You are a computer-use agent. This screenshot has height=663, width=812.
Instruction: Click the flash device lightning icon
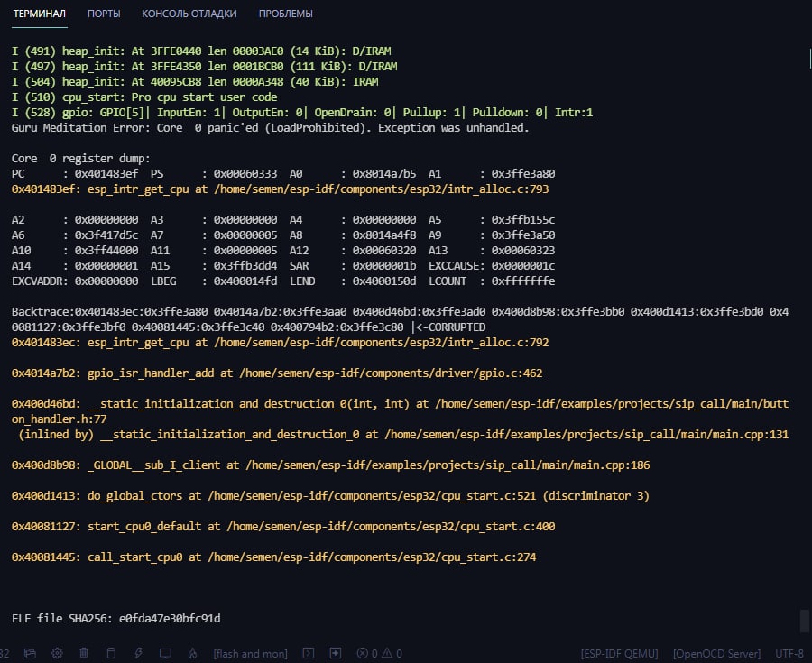point(138,653)
